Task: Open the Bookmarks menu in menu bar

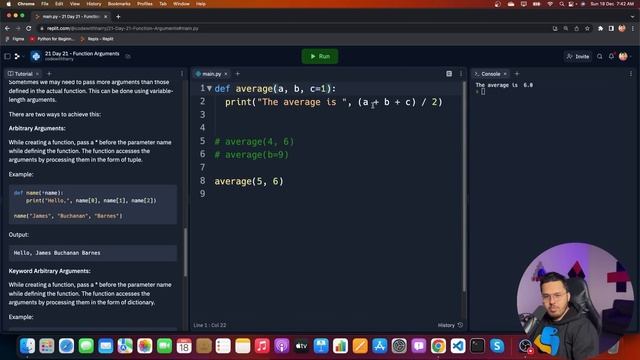Action: click(119, 4)
